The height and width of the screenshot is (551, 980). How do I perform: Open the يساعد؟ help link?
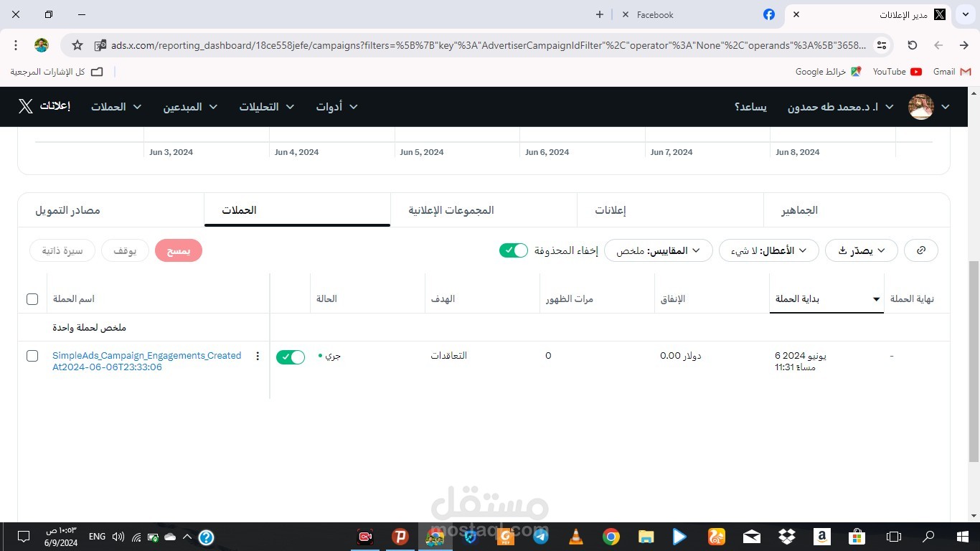pos(750,107)
